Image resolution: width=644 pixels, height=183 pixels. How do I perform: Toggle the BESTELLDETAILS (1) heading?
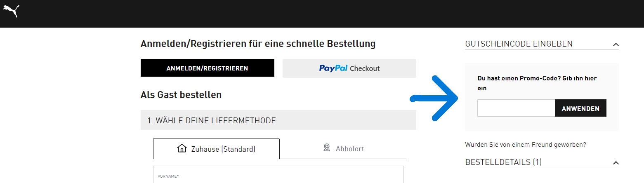503,162
